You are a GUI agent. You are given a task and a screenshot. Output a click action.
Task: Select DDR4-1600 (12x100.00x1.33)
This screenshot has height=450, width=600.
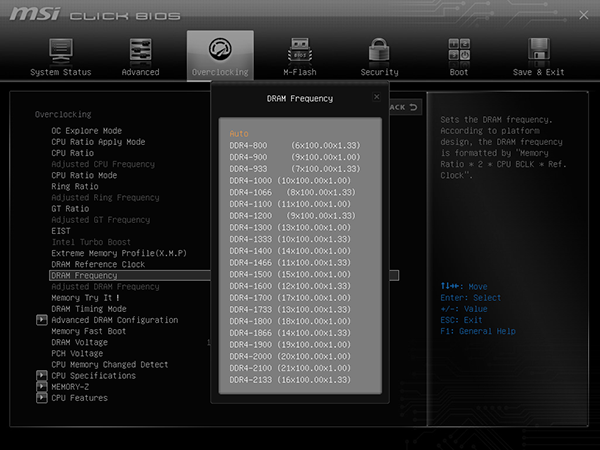(290, 286)
